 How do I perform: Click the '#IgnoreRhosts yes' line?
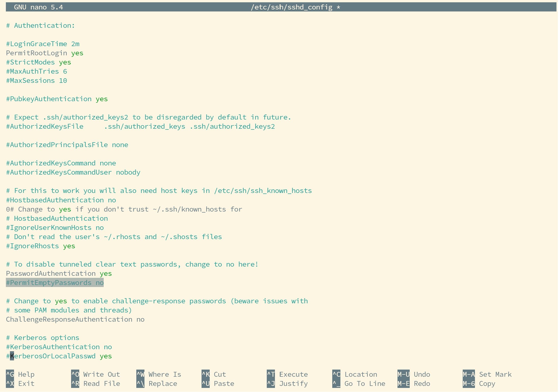point(41,246)
